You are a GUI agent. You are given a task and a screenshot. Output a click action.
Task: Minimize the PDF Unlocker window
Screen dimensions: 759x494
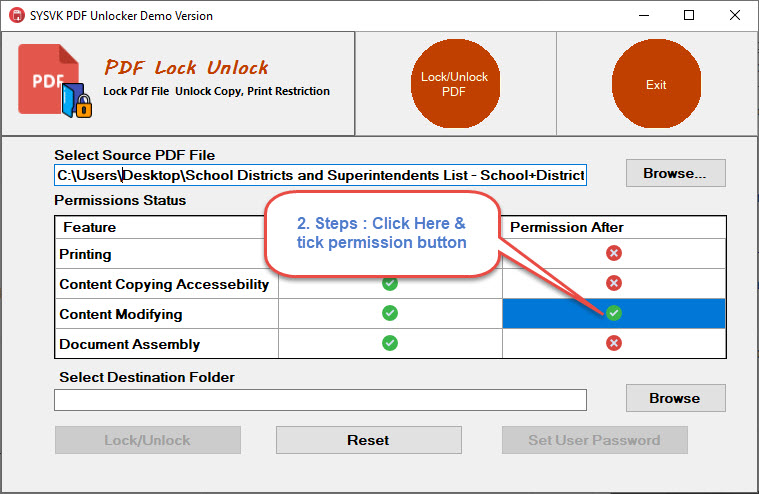(644, 15)
